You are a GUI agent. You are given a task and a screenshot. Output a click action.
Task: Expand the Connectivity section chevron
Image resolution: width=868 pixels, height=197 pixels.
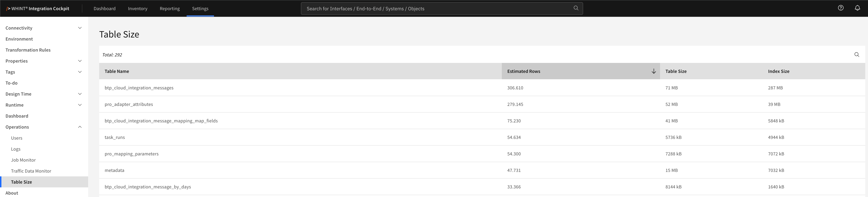pos(80,28)
